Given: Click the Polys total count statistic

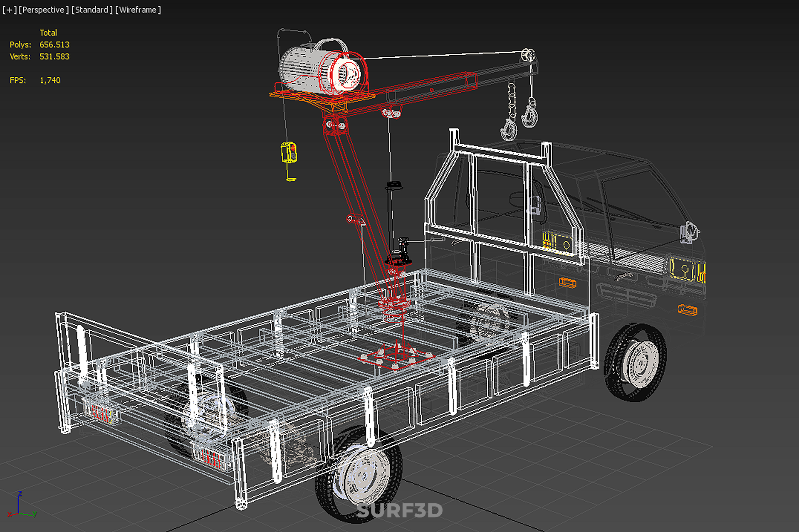Looking at the screenshot, I should (x=54, y=44).
